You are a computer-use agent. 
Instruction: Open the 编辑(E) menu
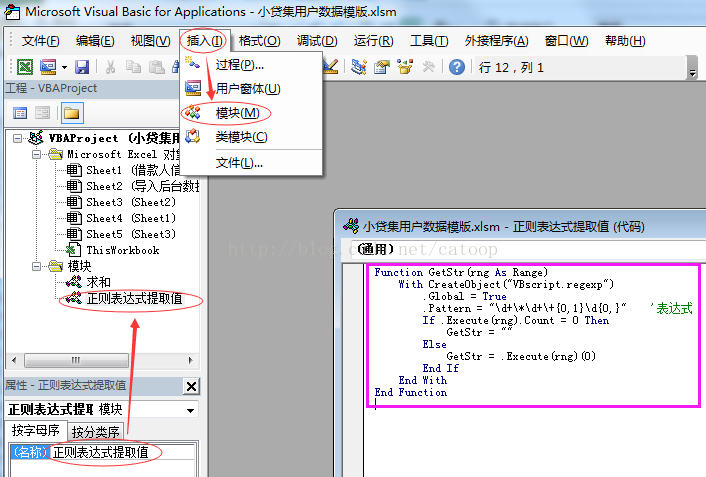coord(95,41)
